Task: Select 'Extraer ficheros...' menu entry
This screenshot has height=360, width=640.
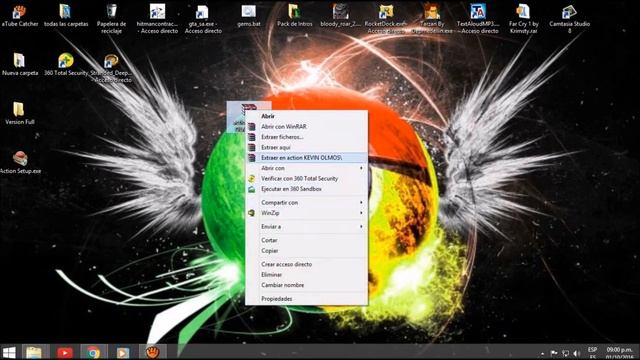Action: (306, 137)
